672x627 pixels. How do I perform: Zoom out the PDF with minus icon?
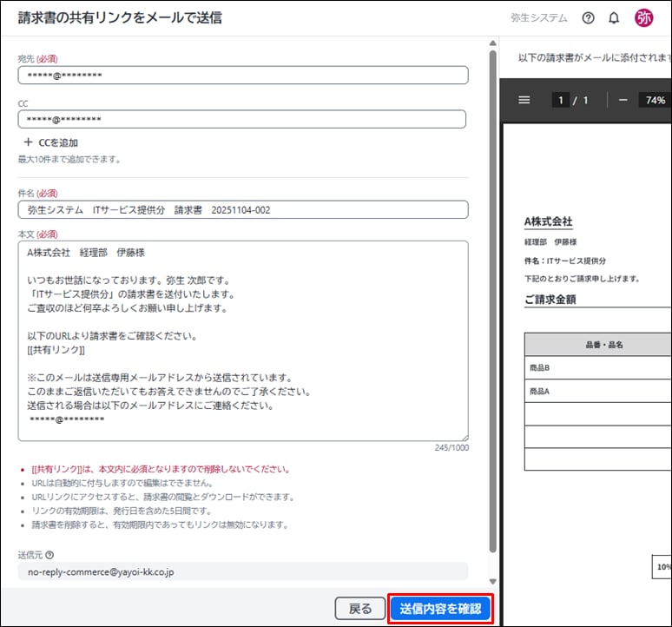[x=623, y=100]
